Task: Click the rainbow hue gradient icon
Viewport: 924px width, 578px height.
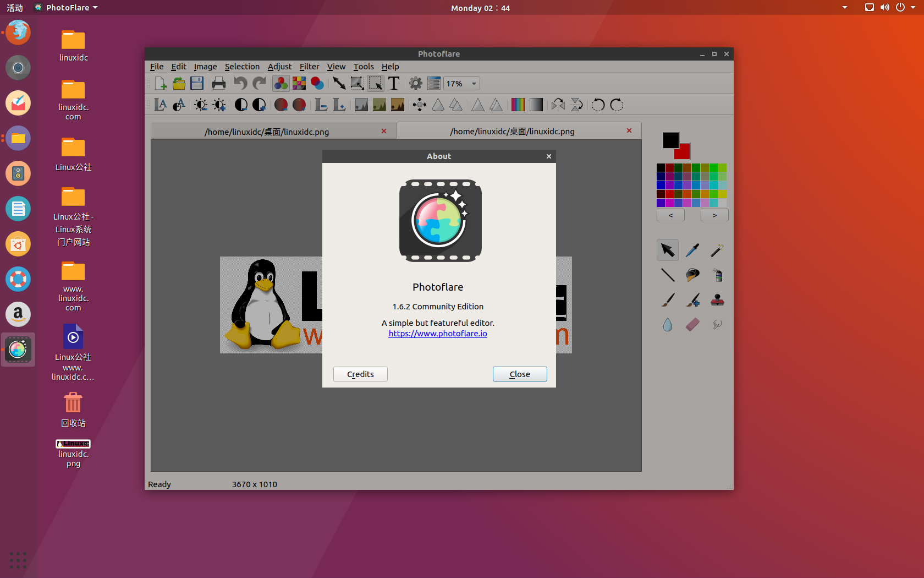Action: (518, 105)
